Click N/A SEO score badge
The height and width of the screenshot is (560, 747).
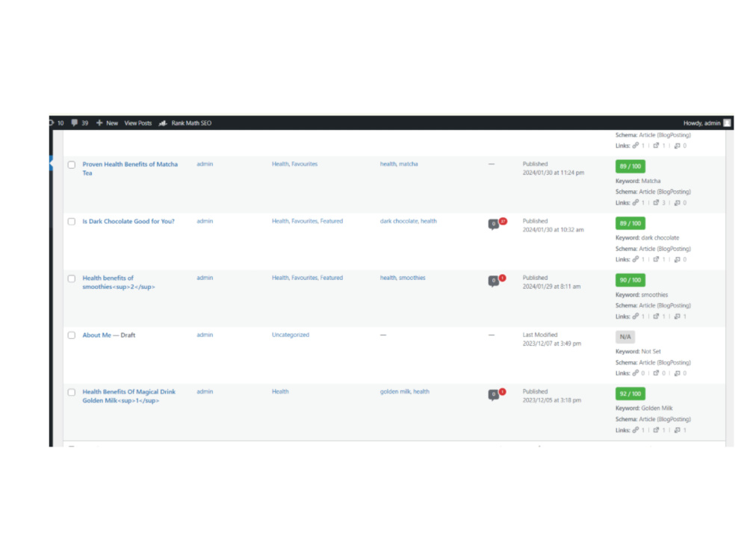pyautogui.click(x=625, y=337)
